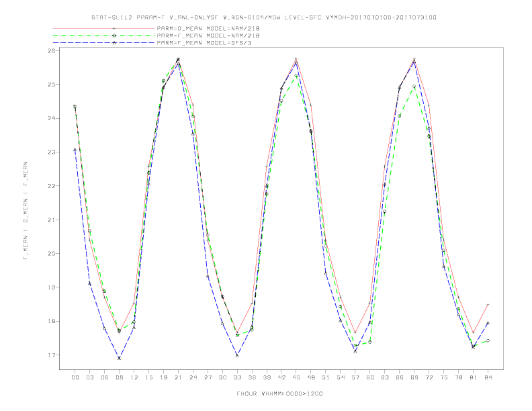Click y-axis tick label 19
Viewport: 532px width, 411px height.
point(52,287)
